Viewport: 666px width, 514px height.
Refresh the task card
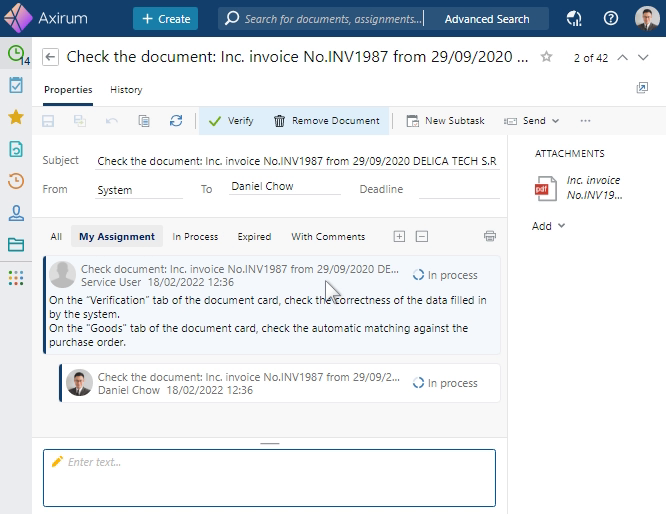click(176, 121)
